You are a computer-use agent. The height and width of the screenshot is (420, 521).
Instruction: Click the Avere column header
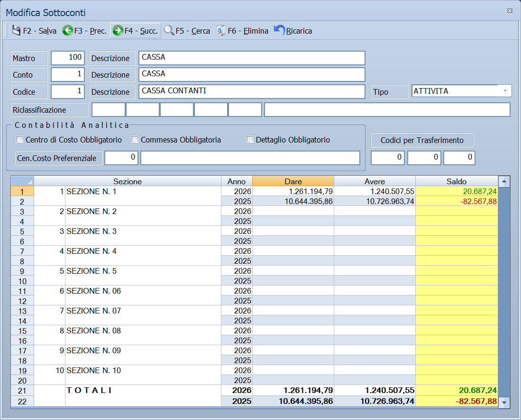click(x=375, y=181)
